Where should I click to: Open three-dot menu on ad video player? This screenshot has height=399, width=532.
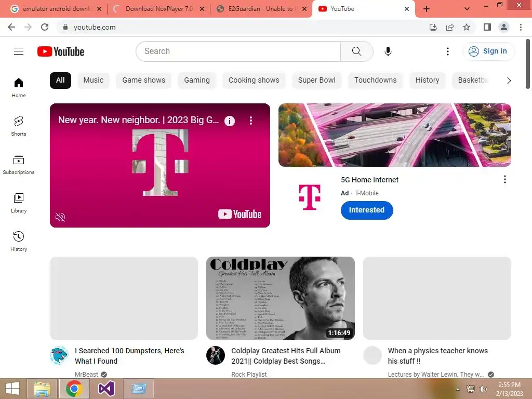[x=251, y=121]
